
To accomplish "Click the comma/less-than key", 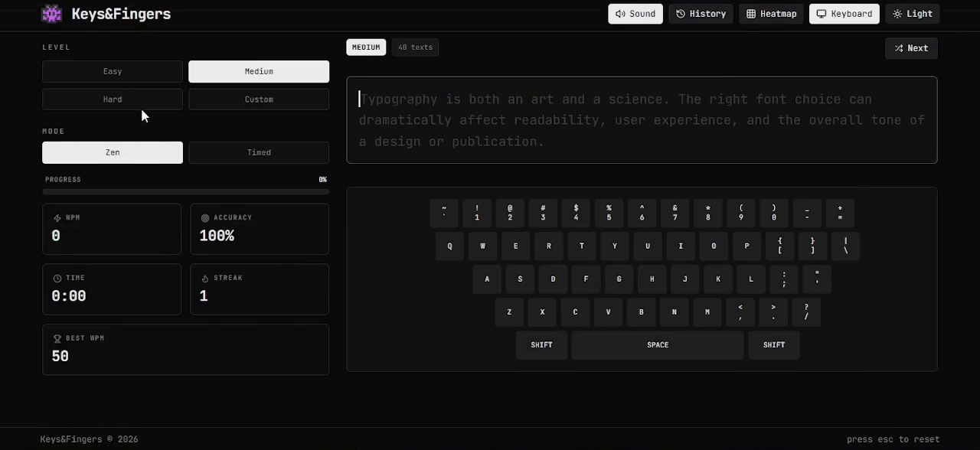I will point(740,312).
